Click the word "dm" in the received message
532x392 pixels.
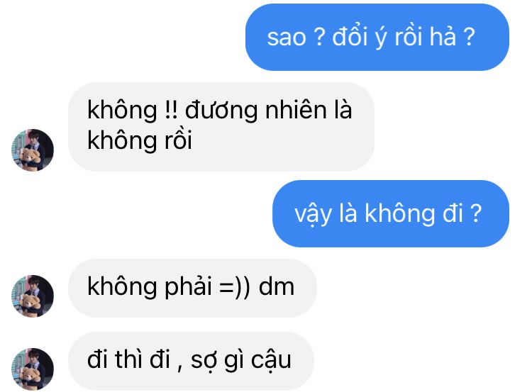coord(277,286)
